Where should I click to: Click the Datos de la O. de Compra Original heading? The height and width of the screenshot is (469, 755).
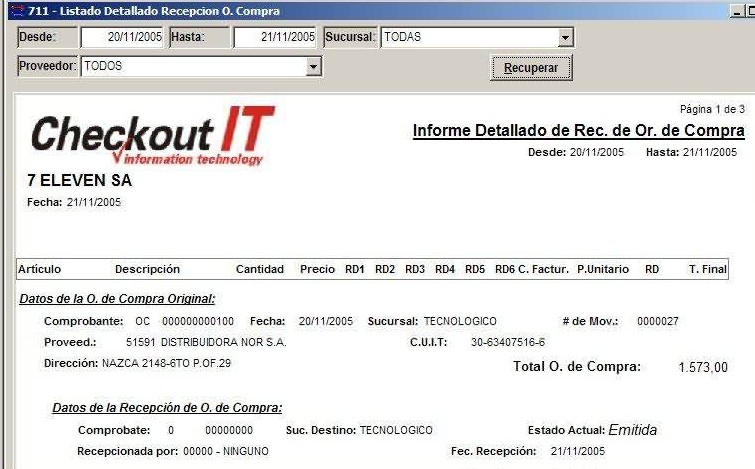(117, 298)
